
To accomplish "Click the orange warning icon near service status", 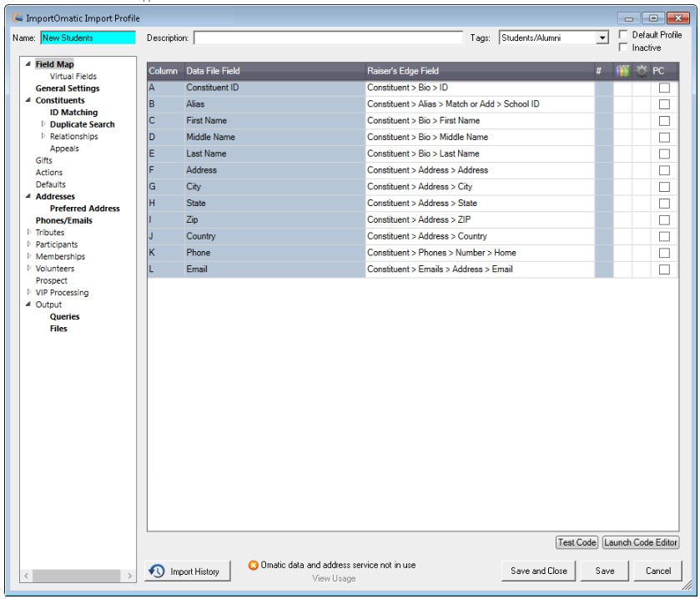I will 253,564.
